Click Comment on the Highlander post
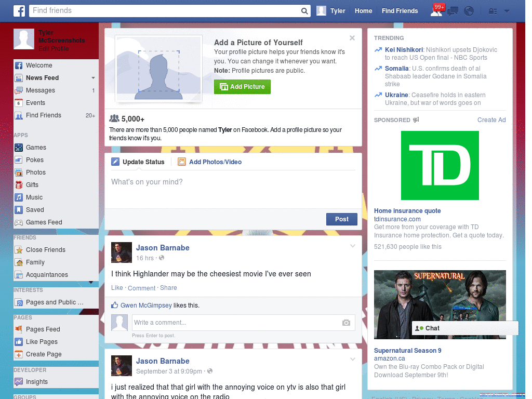 [141, 288]
